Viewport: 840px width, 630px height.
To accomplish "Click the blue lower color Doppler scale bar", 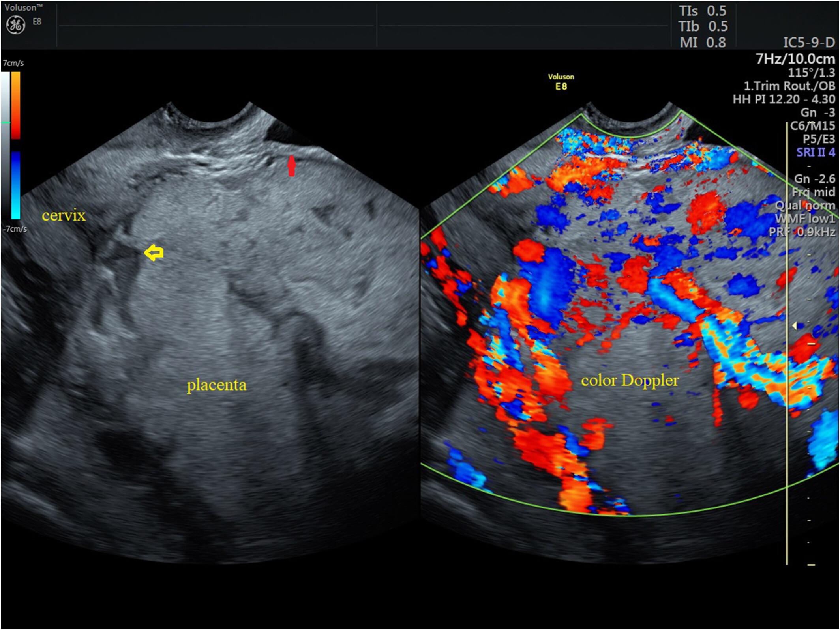I will 16,185.
